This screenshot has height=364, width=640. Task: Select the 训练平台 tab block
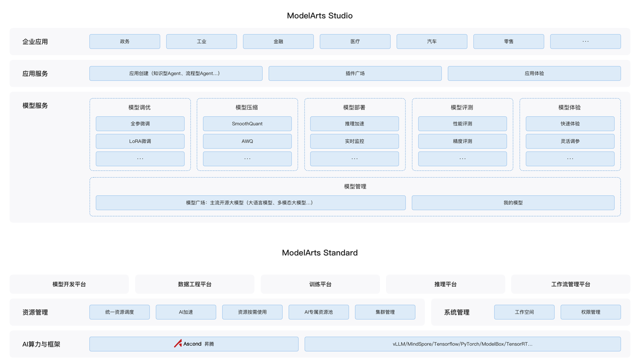pos(320,284)
